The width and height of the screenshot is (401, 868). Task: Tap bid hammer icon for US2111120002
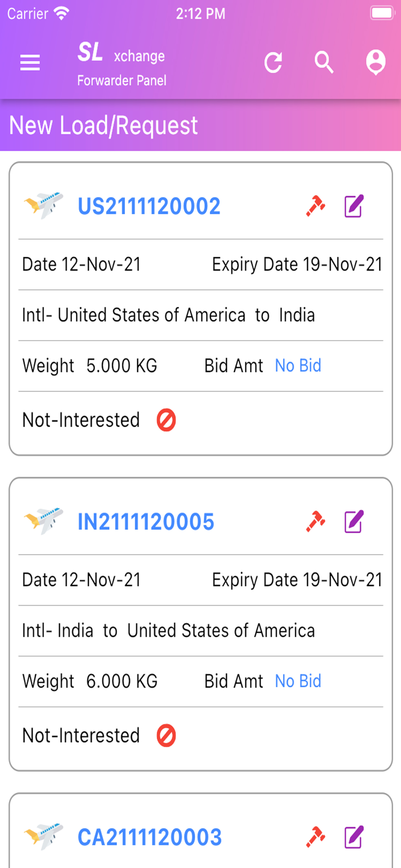point(316,206)
